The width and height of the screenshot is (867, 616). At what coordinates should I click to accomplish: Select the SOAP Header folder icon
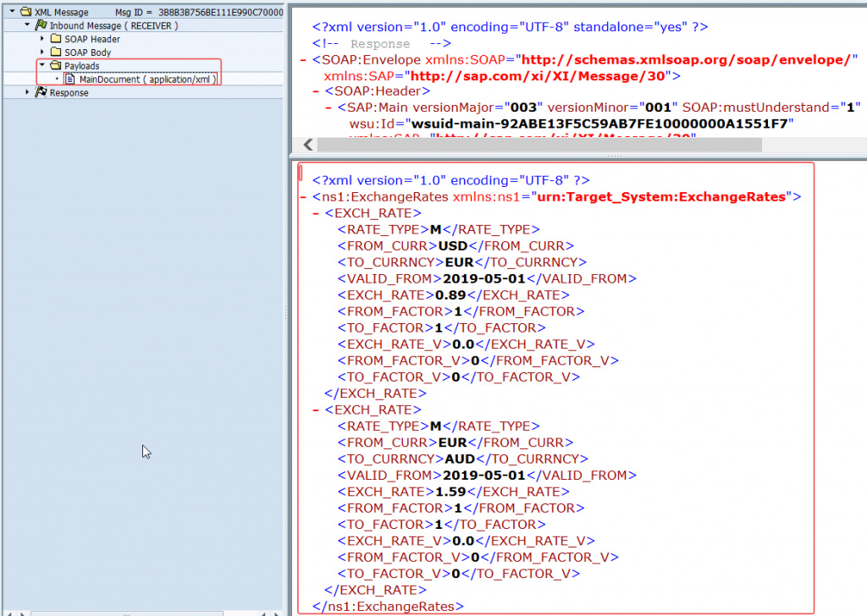[x=56, y=39]
